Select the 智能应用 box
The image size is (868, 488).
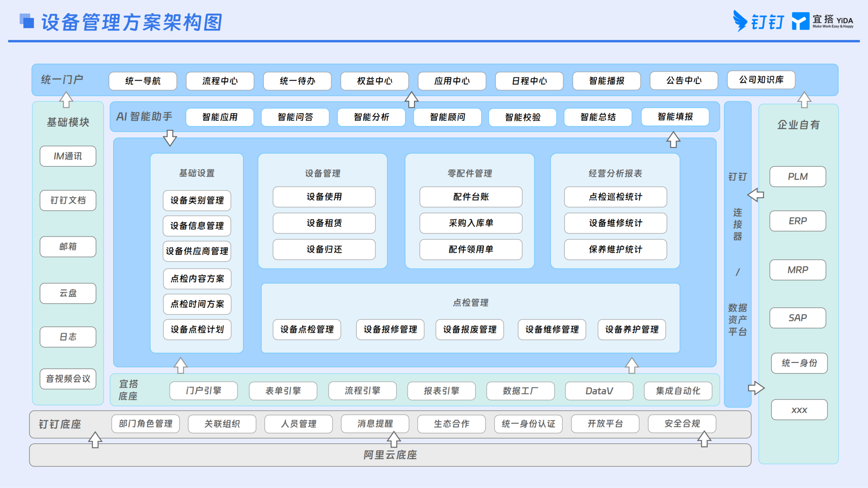[220, 117]
